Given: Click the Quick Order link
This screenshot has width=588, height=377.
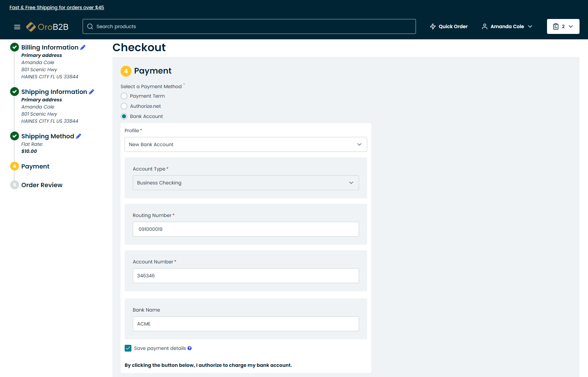Looking at the screenshot, I should 449,26.
